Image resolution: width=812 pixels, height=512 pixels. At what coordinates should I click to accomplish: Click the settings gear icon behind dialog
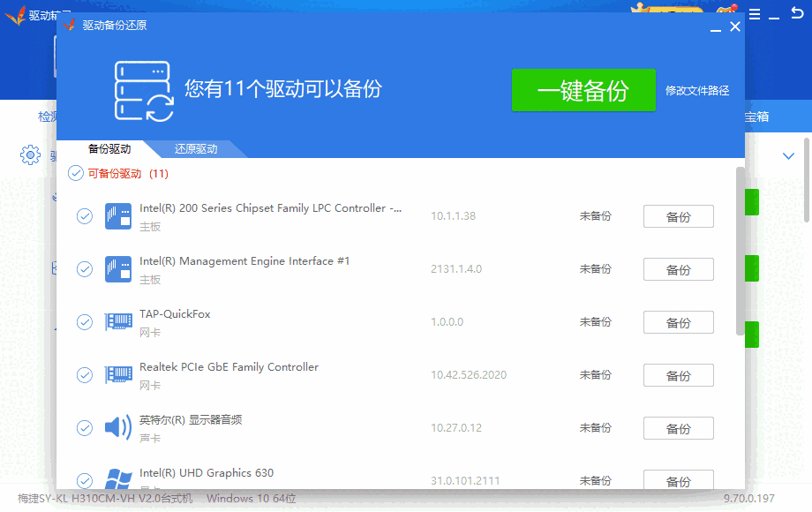click(x=31, y=155)
